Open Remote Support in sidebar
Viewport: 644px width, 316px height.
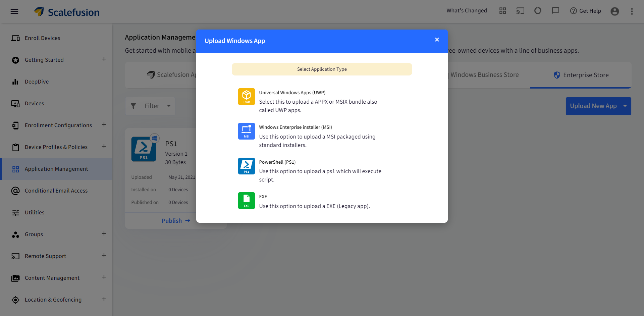(x=56, y=256)
